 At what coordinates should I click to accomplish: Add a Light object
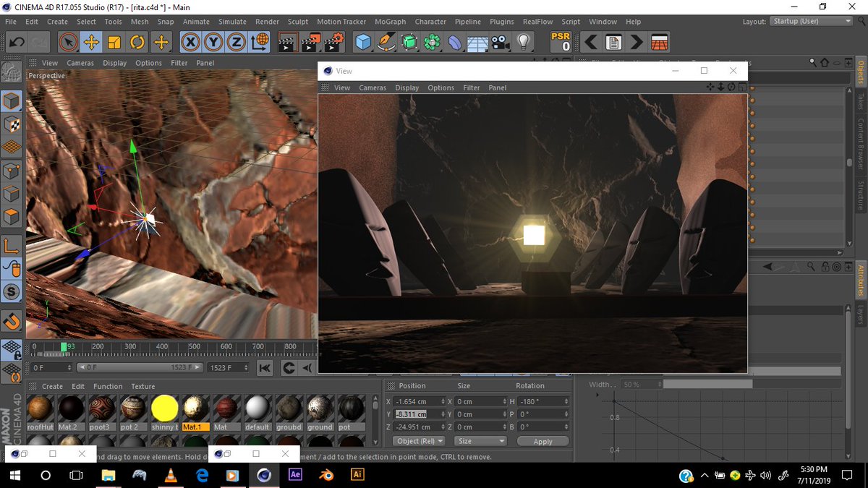point(522,42)
